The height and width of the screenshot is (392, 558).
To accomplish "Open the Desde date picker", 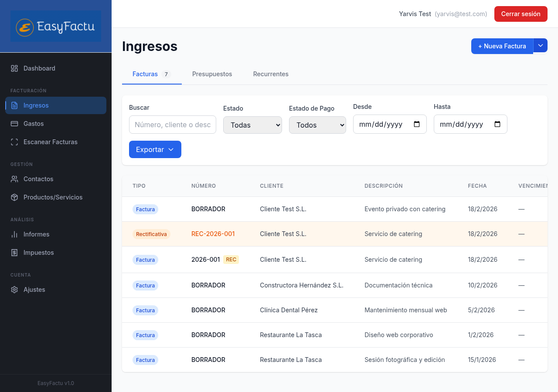I will click(390, 124).
